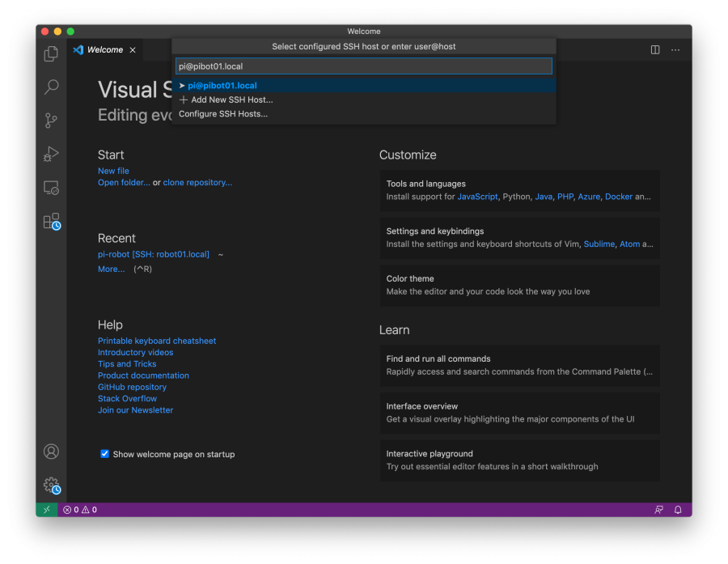Open recent pi-robot [SSH: robot01.local]
This screenshot has width=728, height=564.
(153, 254)
